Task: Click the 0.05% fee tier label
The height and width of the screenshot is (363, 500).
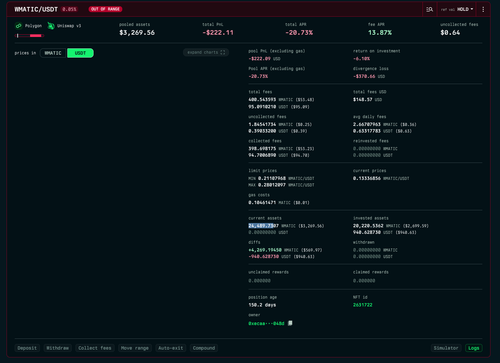Action: click(69, 9)
